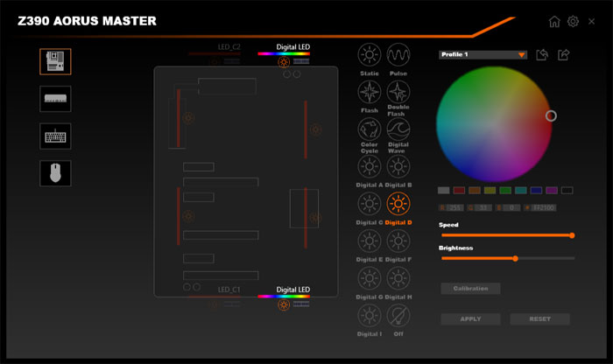Switch to the Digital F effect
Screen dimensions: 613x364
point(398,241)
